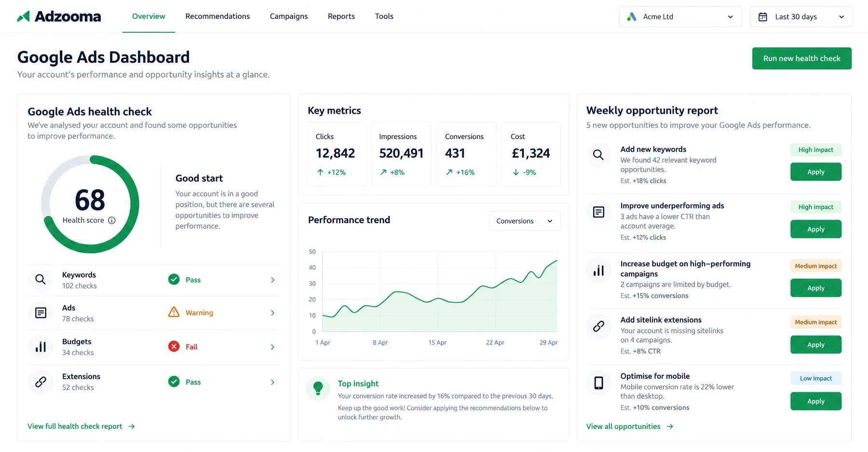Go to the Campaigns tab
Screen dimensions: 868x452
[289, 16]
